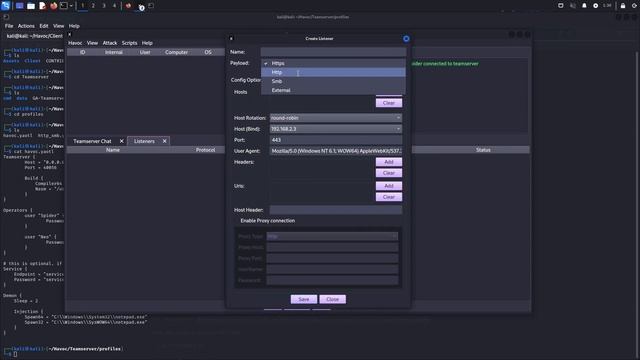The image size is (640, 360).
Task: Click Clear button for Hosts
Action: [389, 103]
